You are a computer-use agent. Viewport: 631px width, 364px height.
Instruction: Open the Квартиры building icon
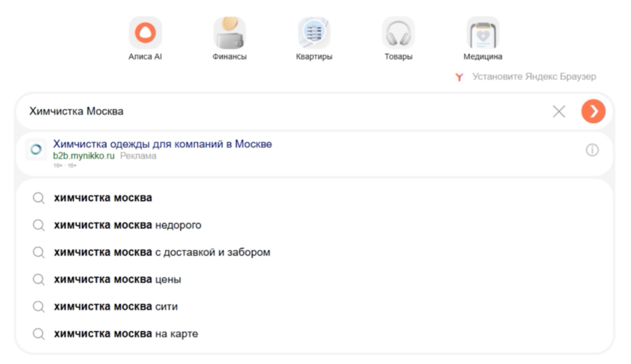click(x=314, y=33)
